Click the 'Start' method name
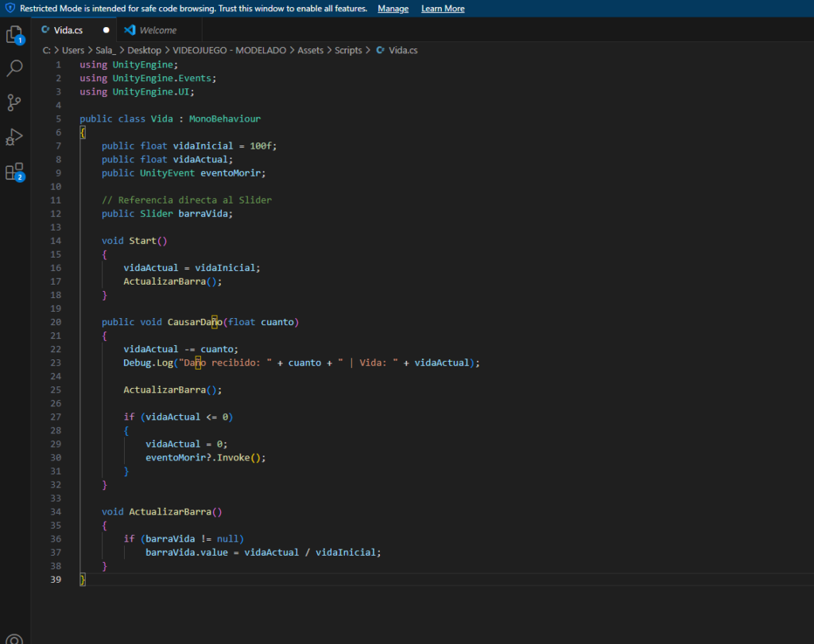Screen dimensions: 814x644 (143, 240)
